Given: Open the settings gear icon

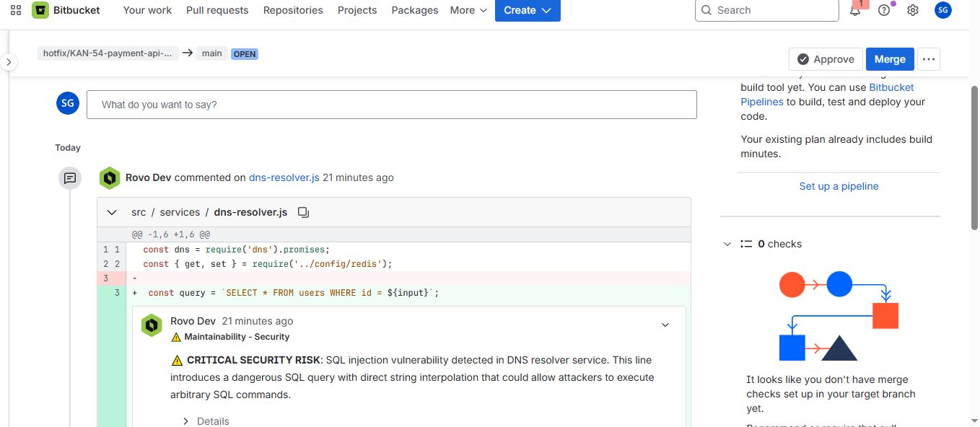Looking at the screenshot, I should pyautogui.click(x=913, y=10).
